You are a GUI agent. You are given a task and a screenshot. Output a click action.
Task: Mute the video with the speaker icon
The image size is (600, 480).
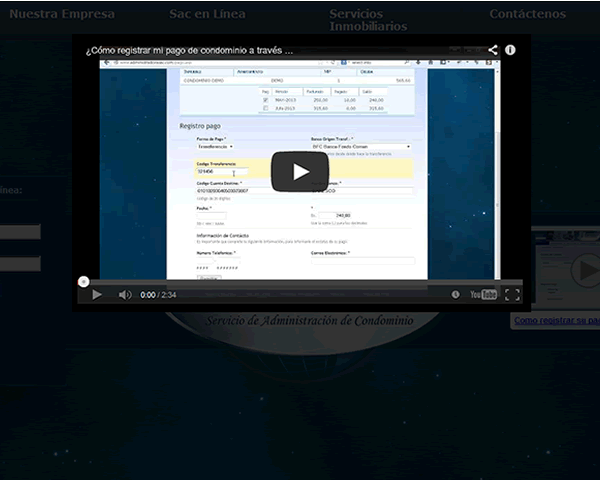125,295
